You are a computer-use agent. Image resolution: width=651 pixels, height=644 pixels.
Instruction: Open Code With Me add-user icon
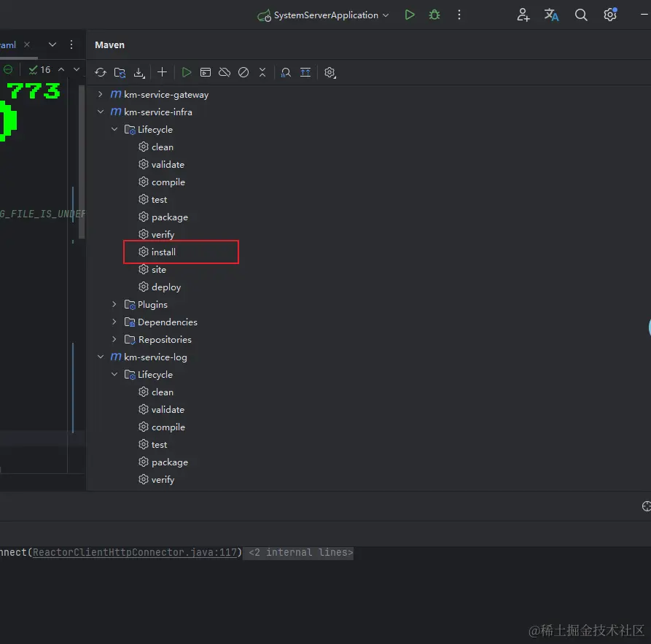click(523, 15)
